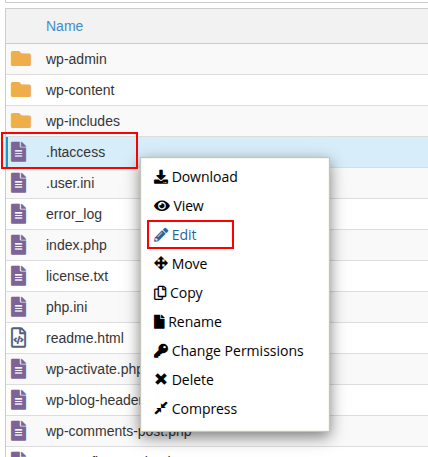This screenshot has width=428, height=457.
Task: Select the index.php file name
Action: pos(76,246)
